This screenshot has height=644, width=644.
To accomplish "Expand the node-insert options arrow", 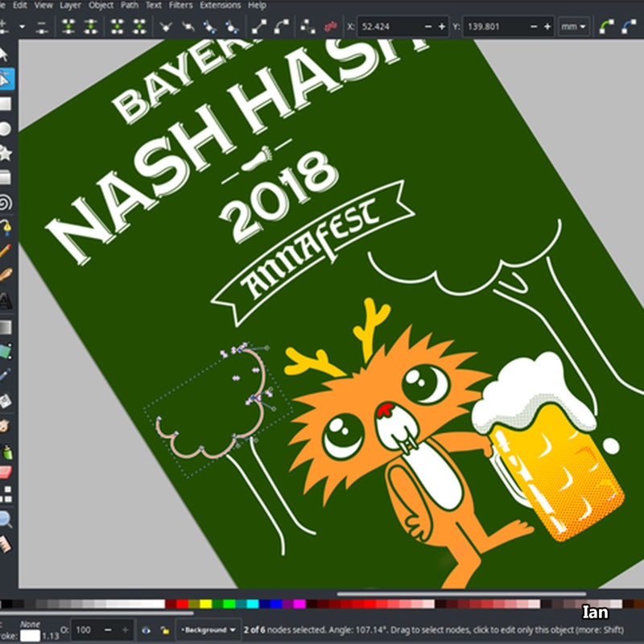I will click(20, 26).
